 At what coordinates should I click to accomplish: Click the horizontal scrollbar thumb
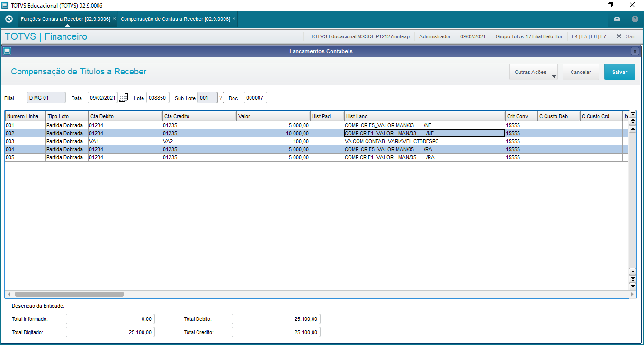(x=69, y=294)
